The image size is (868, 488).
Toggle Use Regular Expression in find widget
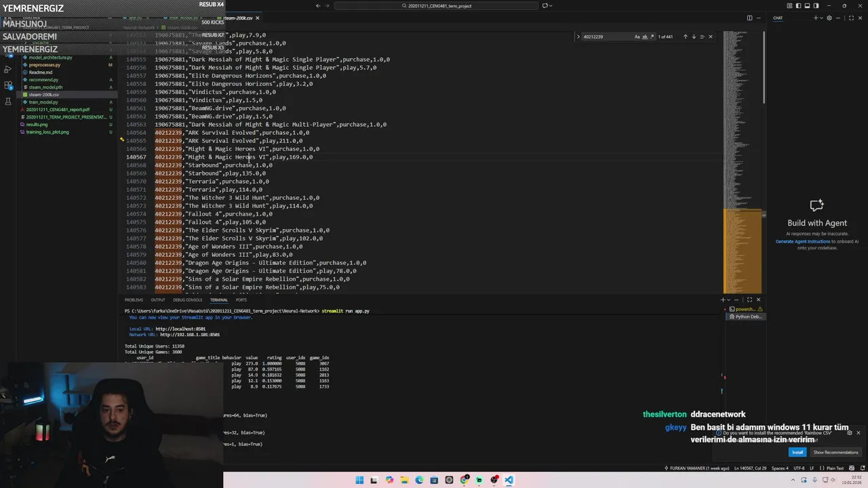coord(652,37)
